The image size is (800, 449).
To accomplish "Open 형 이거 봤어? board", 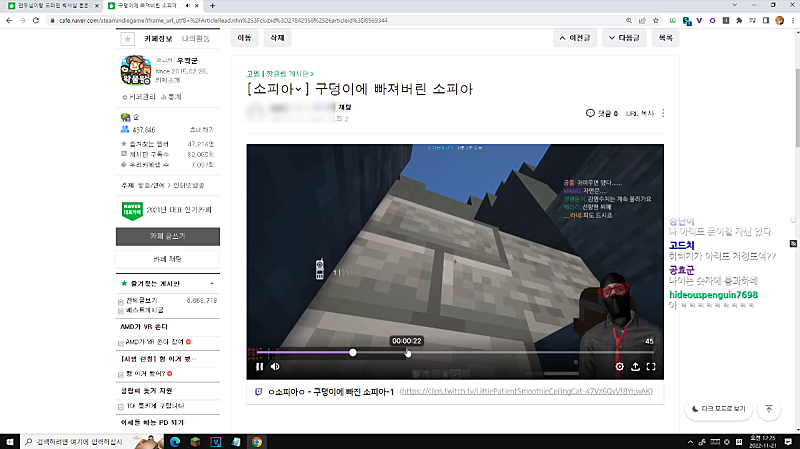I will [145, 374].
